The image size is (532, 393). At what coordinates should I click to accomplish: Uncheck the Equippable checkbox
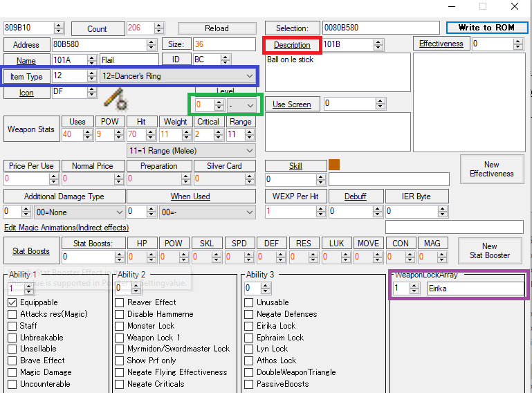pyautogui.click(x=12, y=302)
